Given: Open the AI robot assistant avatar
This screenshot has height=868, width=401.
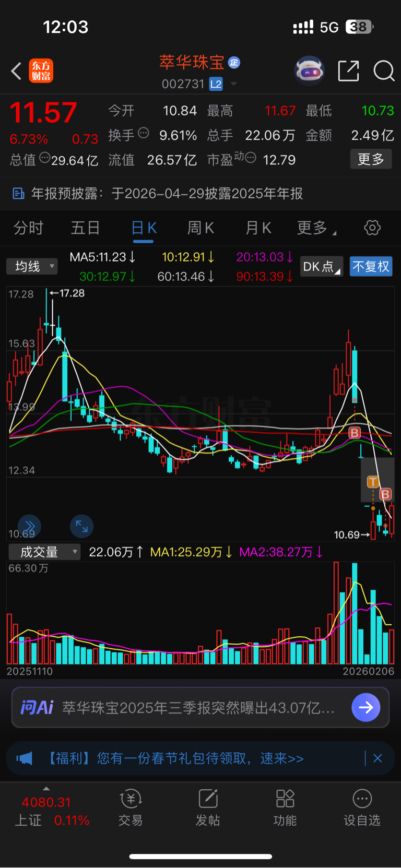Looking at the screenshot, I should pos(310,70).
